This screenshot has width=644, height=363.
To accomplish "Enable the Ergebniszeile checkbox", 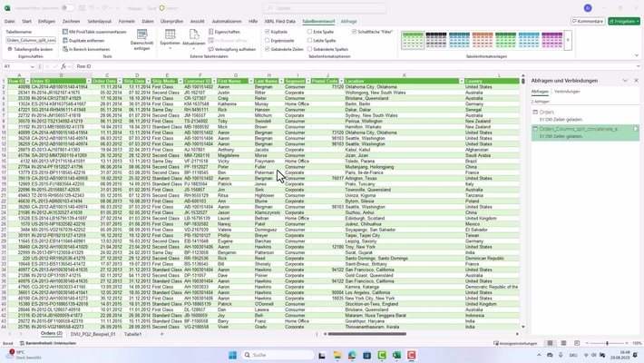I will pyautogui.click(x=268, y=41).
